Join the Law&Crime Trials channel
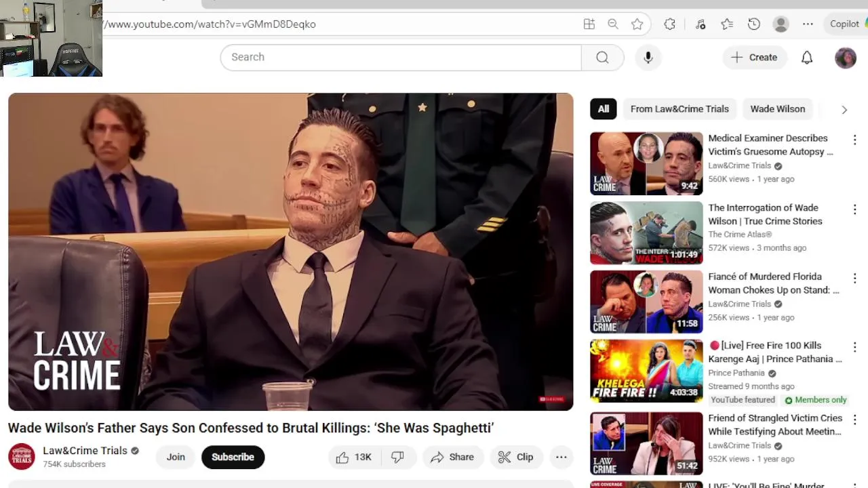This screenshot has height=488, width=868. click(176, 457)
